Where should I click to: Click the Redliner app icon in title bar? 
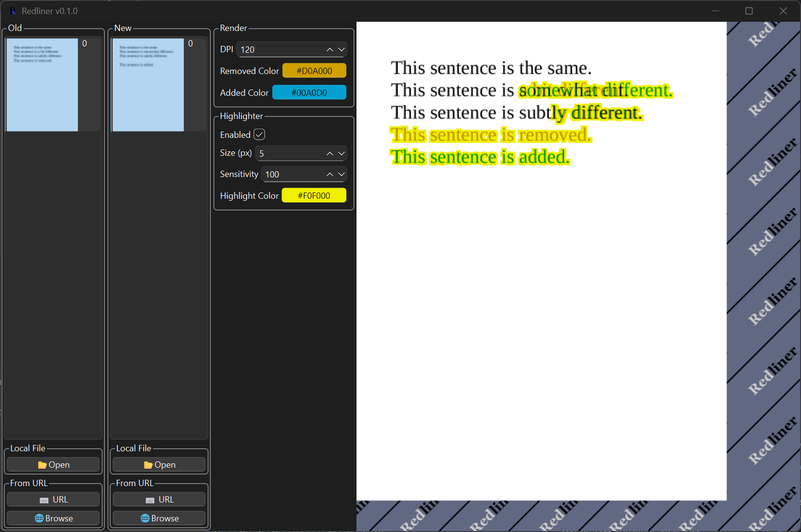click(x=13, y=11)
